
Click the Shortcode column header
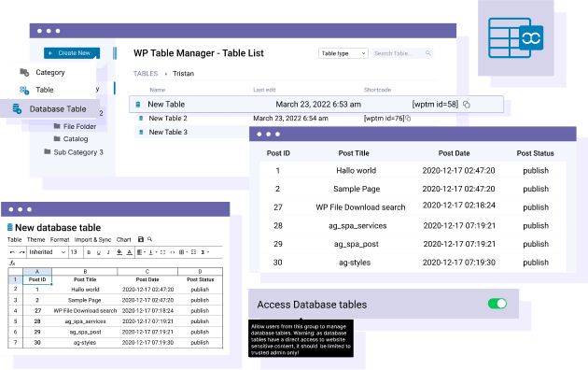[377, 90]
